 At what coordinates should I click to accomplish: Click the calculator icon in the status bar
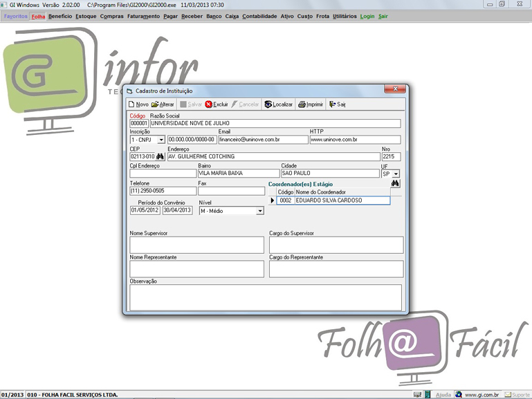coord(428,395)
